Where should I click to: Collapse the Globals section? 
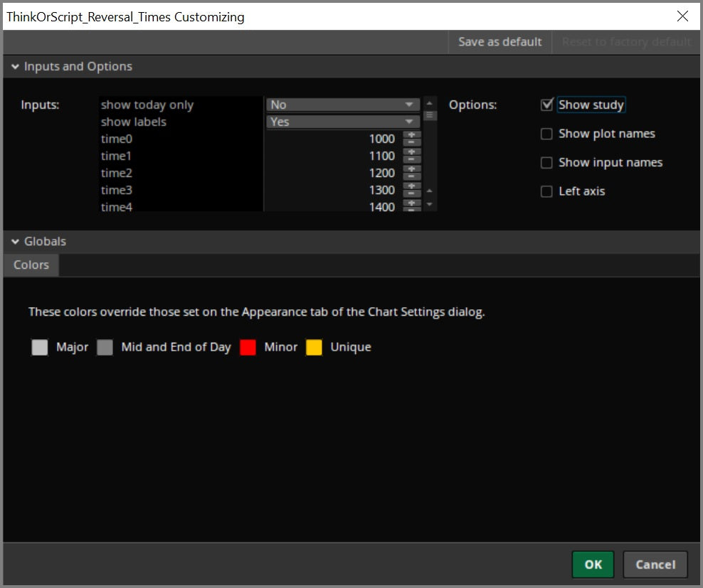click(x=15, y=242)
